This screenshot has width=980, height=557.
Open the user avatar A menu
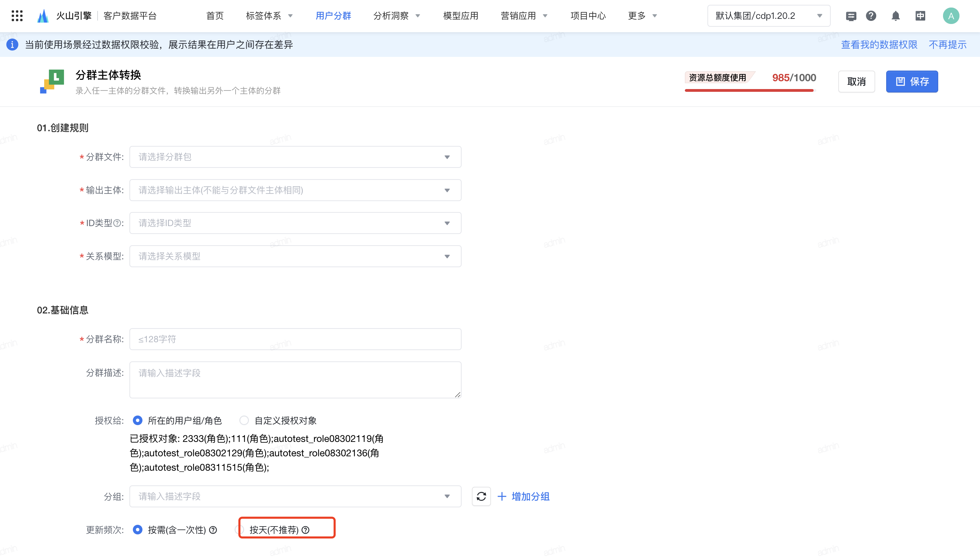[951, 16]
